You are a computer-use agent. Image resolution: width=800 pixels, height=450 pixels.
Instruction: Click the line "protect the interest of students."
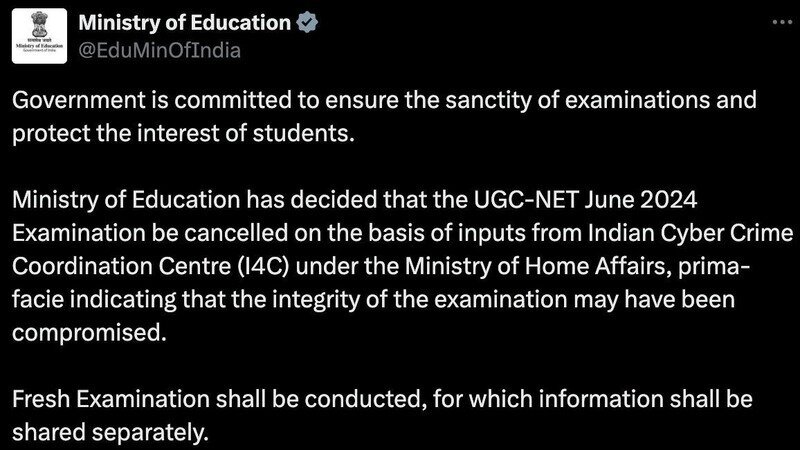coord(183,133)
